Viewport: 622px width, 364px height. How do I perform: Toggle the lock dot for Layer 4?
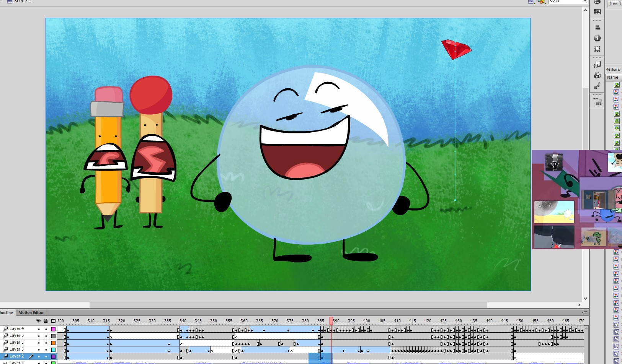click(46, 329)
